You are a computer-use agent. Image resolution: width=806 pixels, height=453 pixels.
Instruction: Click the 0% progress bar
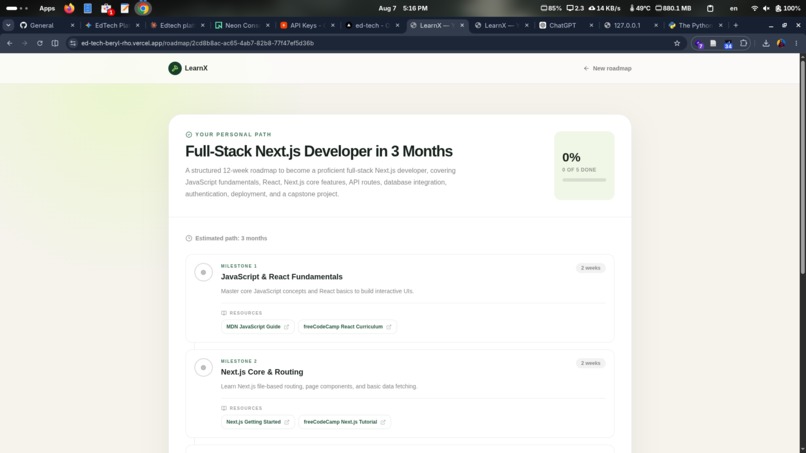584,180
